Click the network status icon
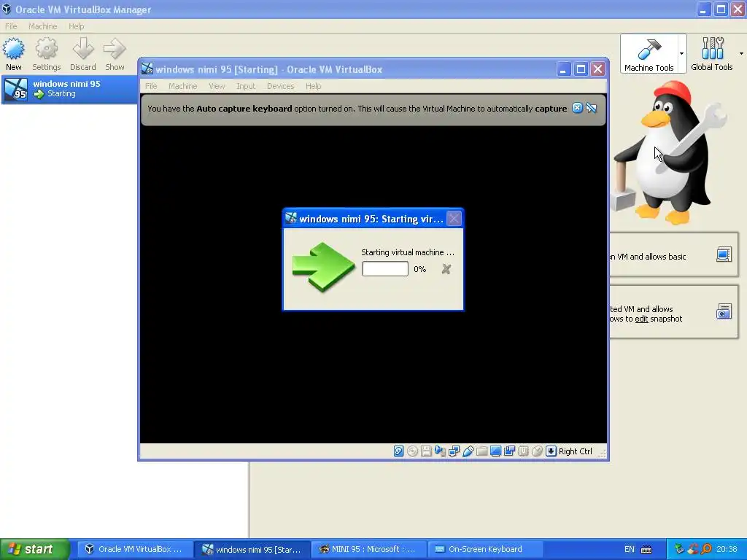This screenshot has height=560, width=747. pyautogui.click(x=454, y=451)
